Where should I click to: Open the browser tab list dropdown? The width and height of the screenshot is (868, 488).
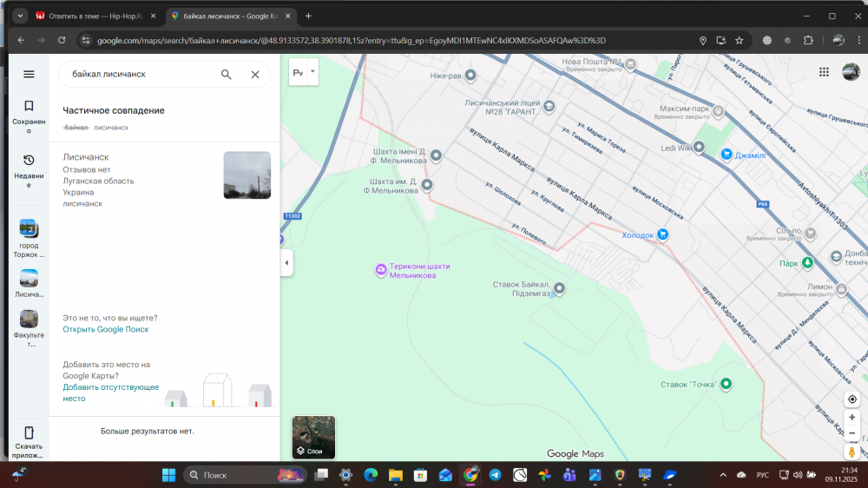[x=20, y=16]
